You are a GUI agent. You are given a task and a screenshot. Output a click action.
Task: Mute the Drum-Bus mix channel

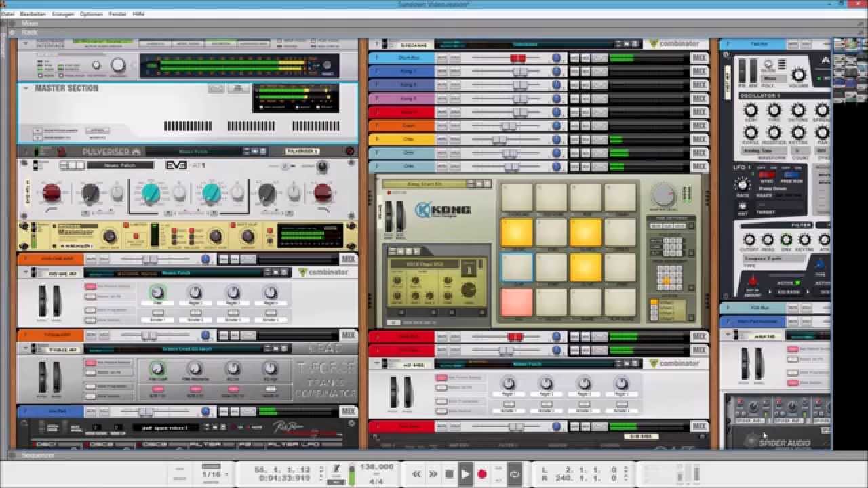point(442,58)
